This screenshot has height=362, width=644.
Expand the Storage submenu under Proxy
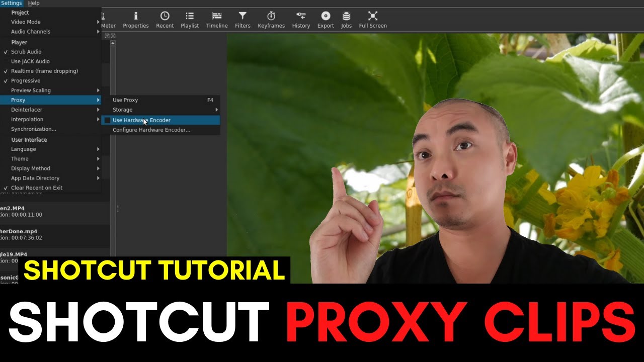[160, 110]
